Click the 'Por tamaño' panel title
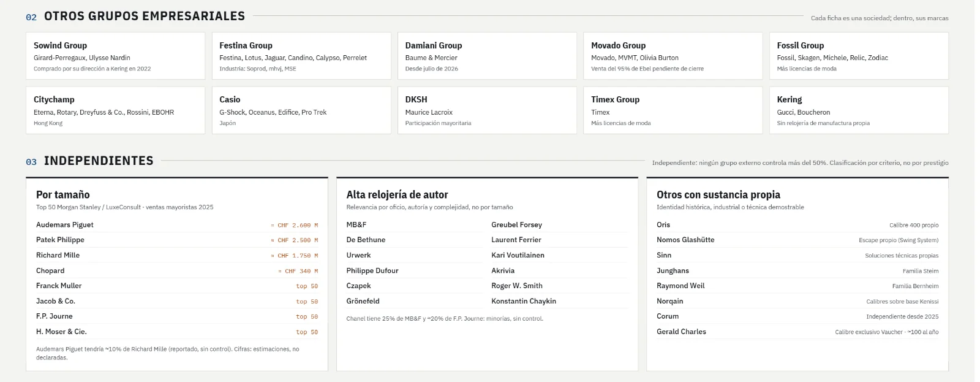This screenshot has width=980, height=382. (x=63, y=194)
